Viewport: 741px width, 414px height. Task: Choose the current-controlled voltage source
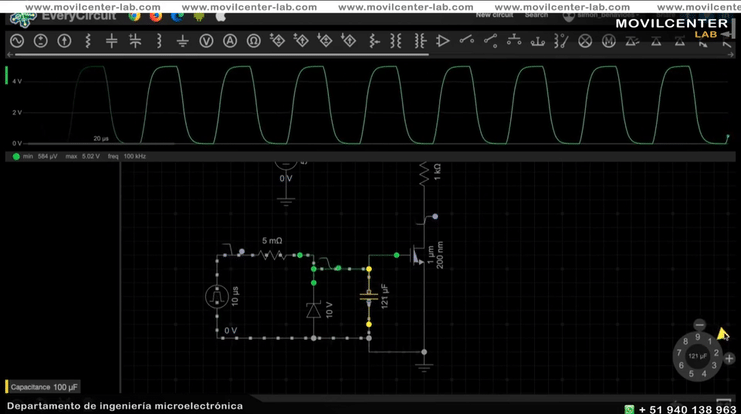click(x=325, y=41)
